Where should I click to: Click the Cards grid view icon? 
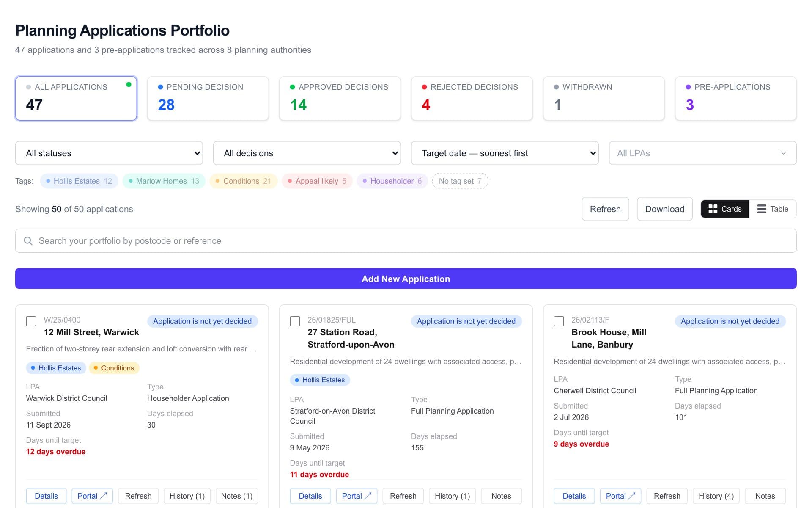pyautogui.click(x=713, y=209)
